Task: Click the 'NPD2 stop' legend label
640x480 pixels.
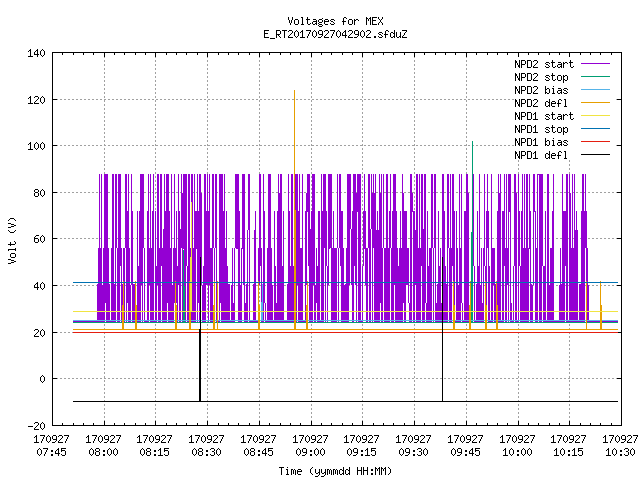Action: pos(541,77)
